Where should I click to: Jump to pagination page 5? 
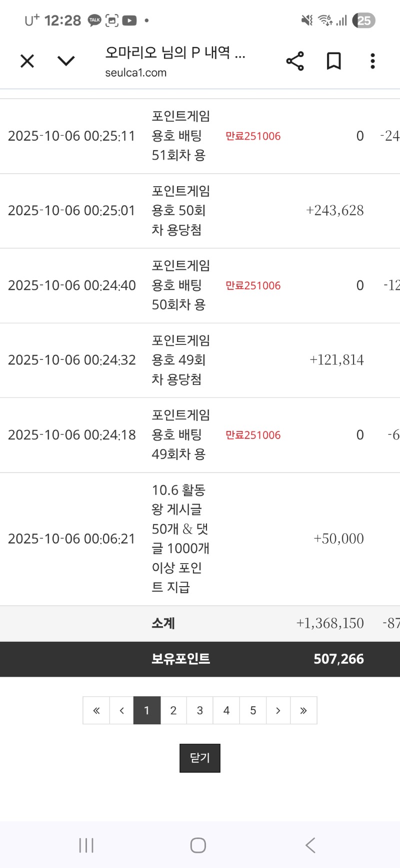click(253, 710)
